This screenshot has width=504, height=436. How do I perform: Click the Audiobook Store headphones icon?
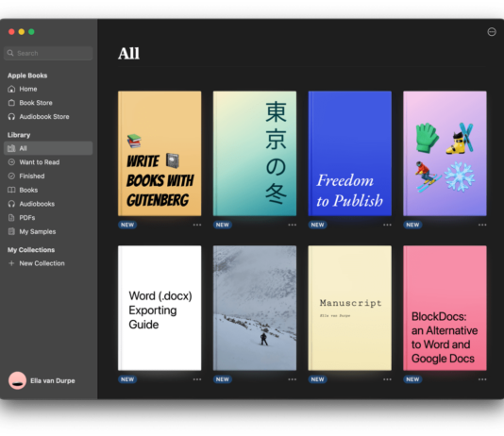pyautogui.click(x=11, y=117)
